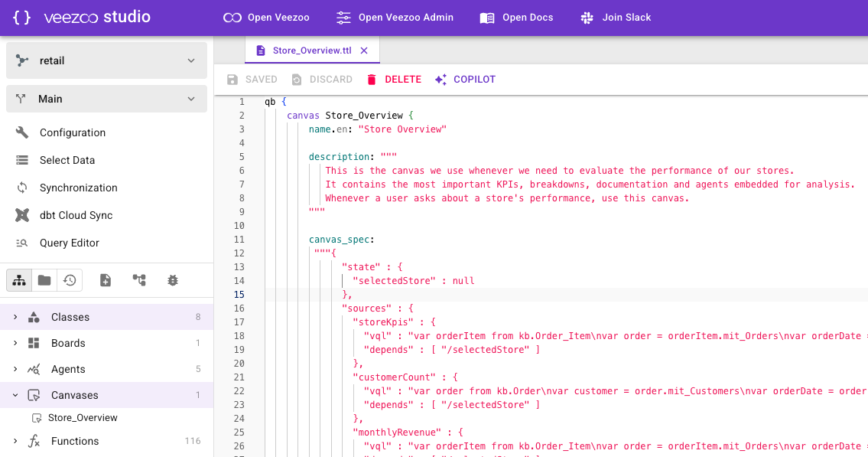Click the "customerCount" : { line
Viewport: 868px width, 457px height.
[405, 377]
